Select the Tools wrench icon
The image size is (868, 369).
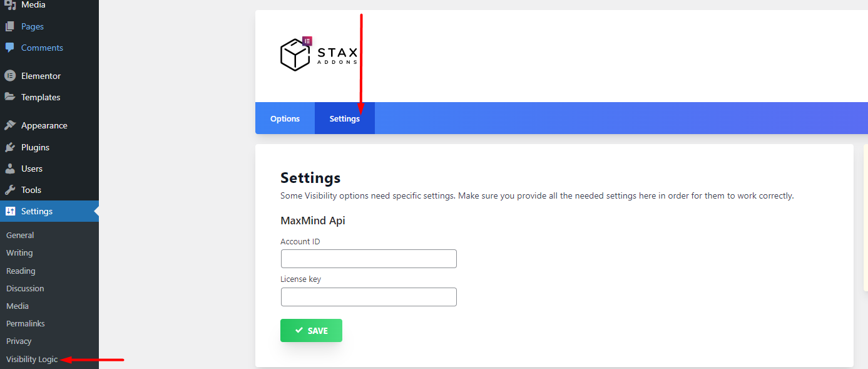[11, 189]
